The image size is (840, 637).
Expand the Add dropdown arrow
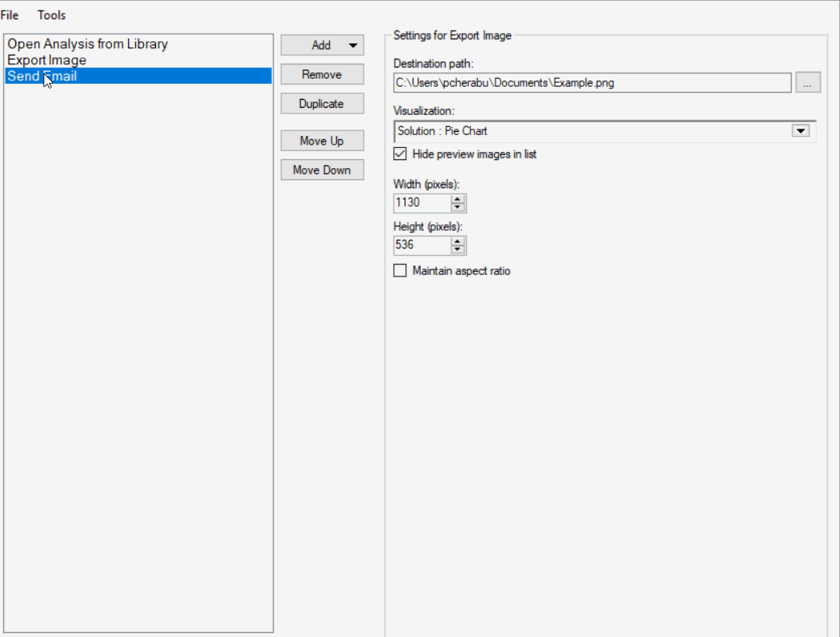353,46
